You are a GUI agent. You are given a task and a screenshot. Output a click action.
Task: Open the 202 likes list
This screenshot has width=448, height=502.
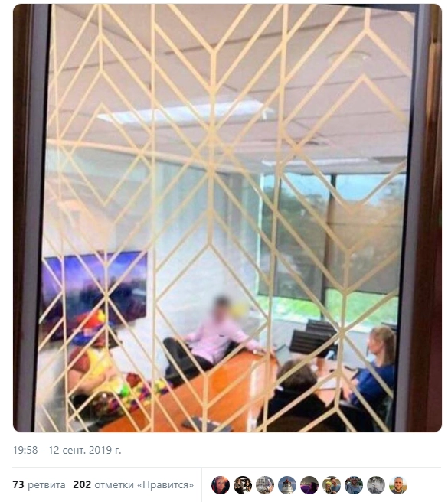click(x=133, y=484)
